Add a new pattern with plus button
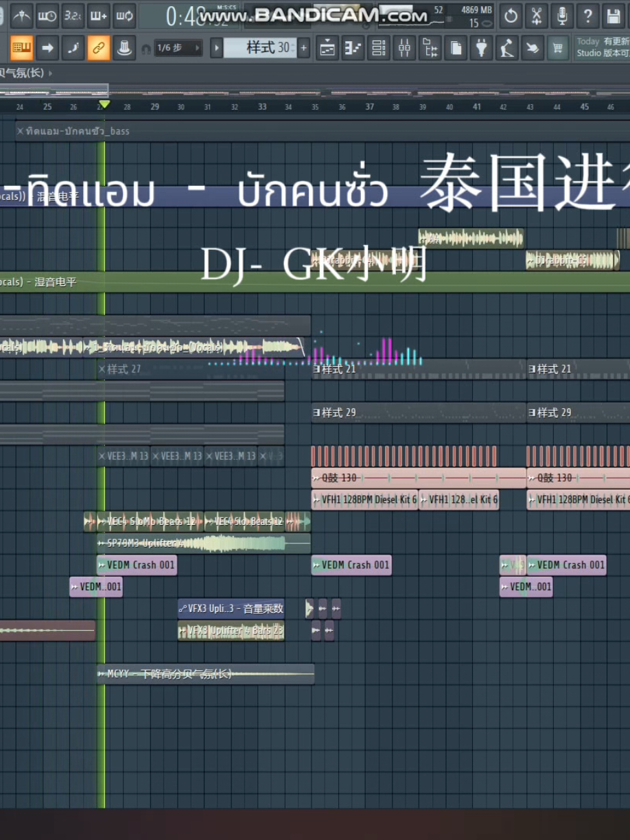Screen dimensions: 630x840 click(x=304, y=48)
